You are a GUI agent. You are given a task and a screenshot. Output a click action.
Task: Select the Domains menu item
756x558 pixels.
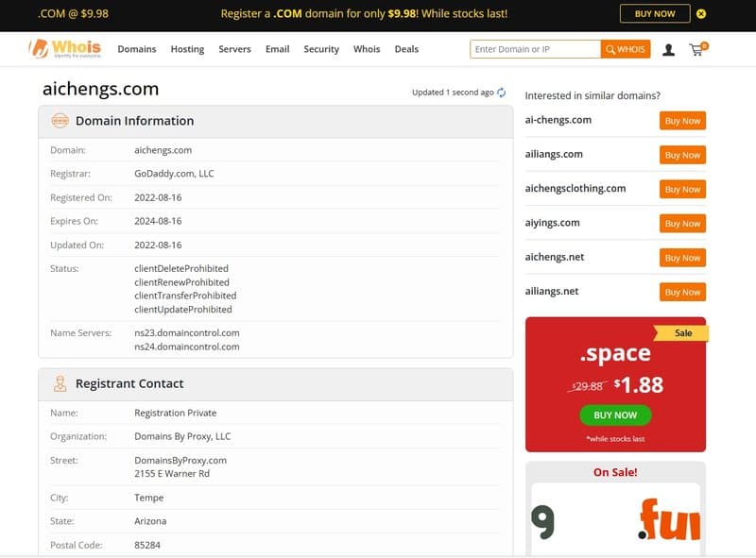[137, 49]
